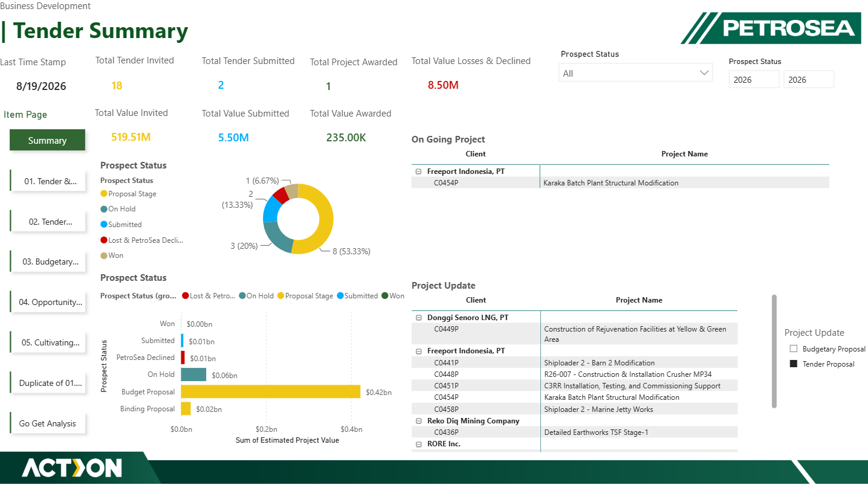Screen dimensions: 868x488
Task: Click Project Name header in Project Update
Action: [x=639, y=300]
